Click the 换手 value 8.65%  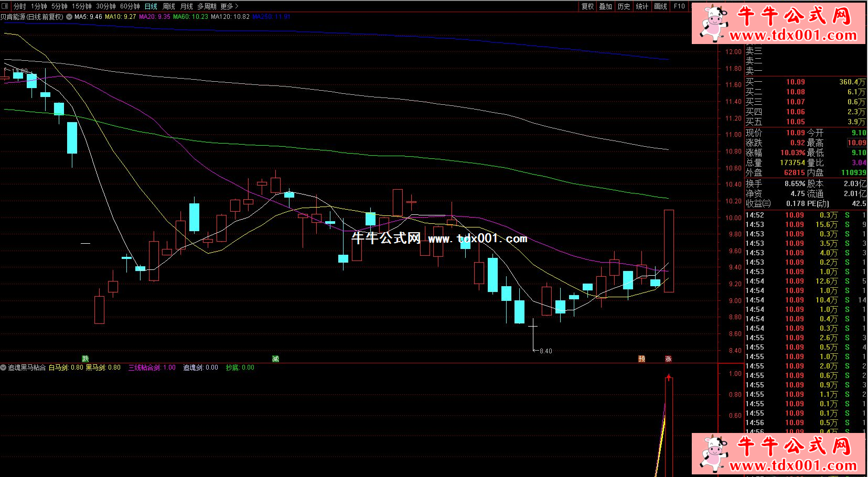(795, 183)
